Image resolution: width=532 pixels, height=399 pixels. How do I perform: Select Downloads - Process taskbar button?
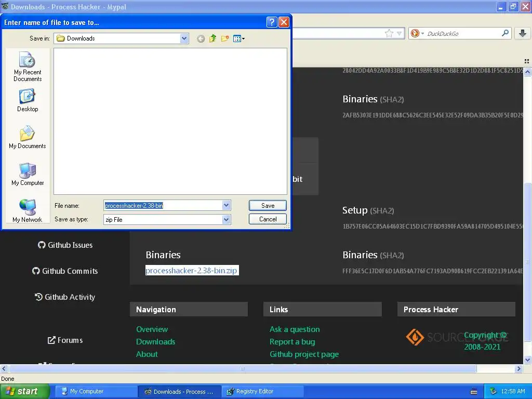[180, 391]
